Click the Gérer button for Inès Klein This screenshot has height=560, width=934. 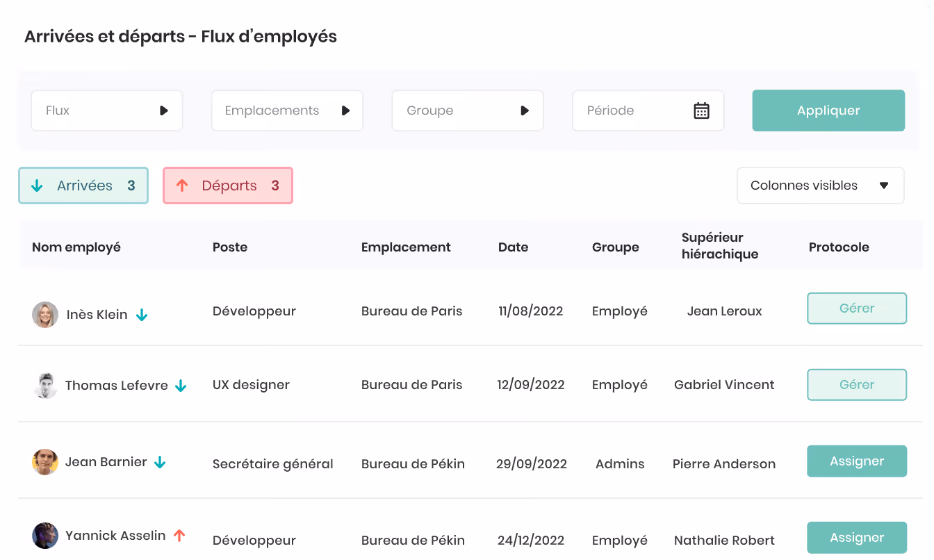tap(857, 308)
